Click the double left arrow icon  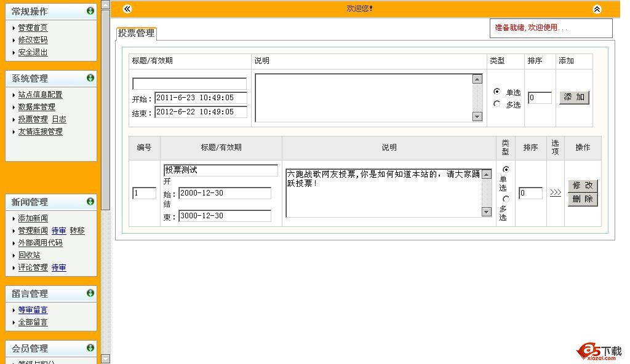[x=127, y=9]
